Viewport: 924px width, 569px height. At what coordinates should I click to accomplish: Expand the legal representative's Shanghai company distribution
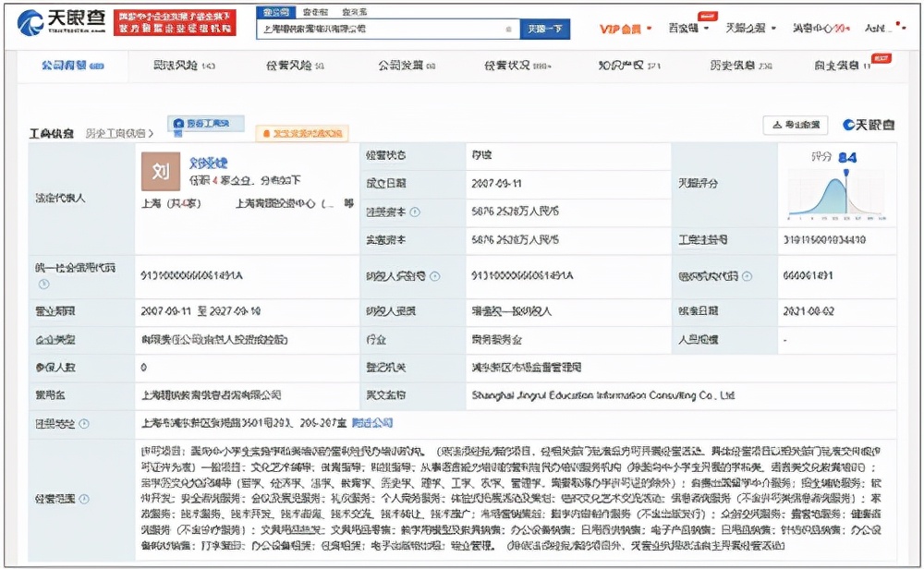point(172,204)
